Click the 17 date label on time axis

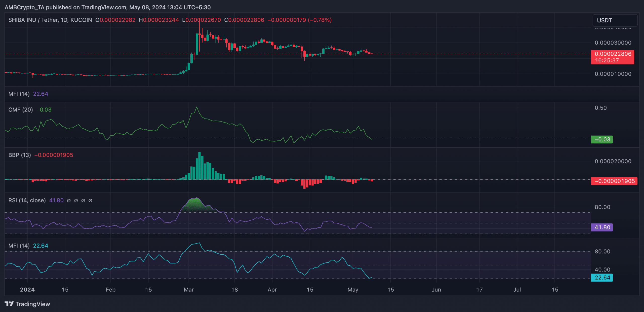tap(479, 290)
